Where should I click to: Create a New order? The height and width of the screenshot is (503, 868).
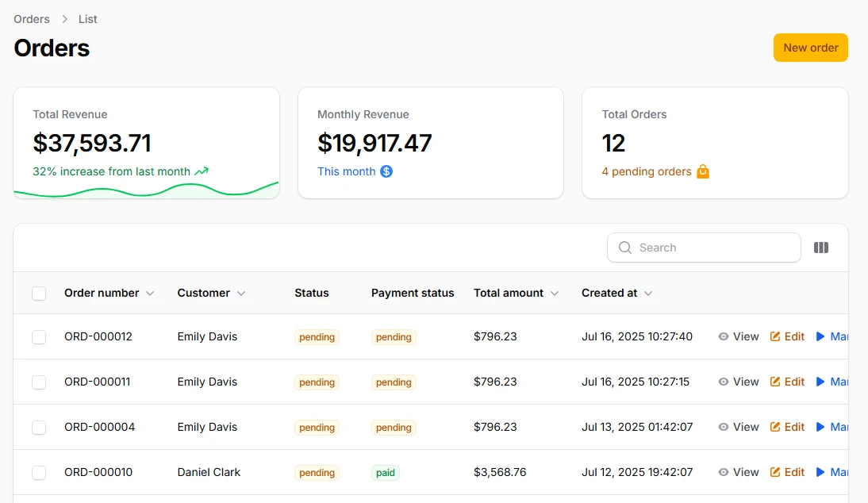(810, 48)
